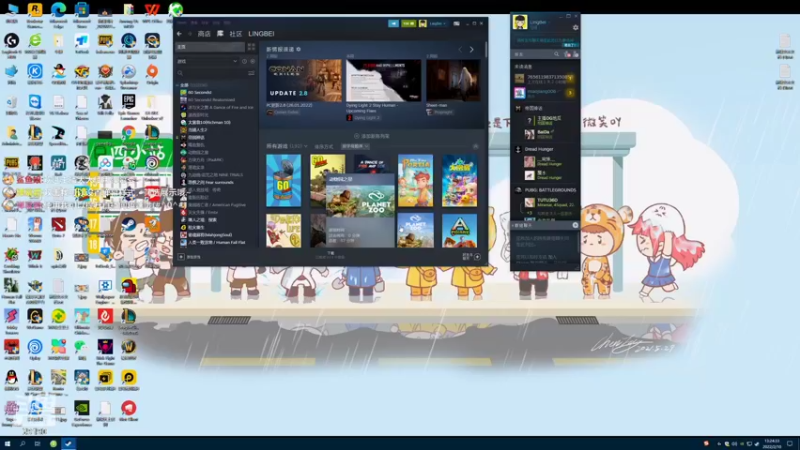
Task: Click green friend notifications button in Steam header
Action: pos(409,23)
